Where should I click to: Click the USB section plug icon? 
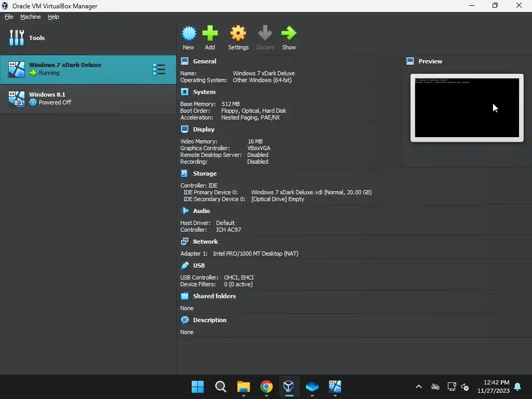click(x=184, y=265)
